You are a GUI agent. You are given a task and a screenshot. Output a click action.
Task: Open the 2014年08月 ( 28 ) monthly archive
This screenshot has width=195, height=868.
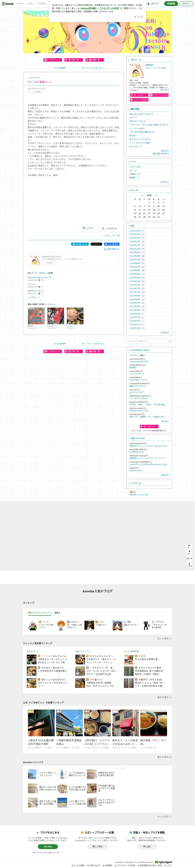(138, 256)
